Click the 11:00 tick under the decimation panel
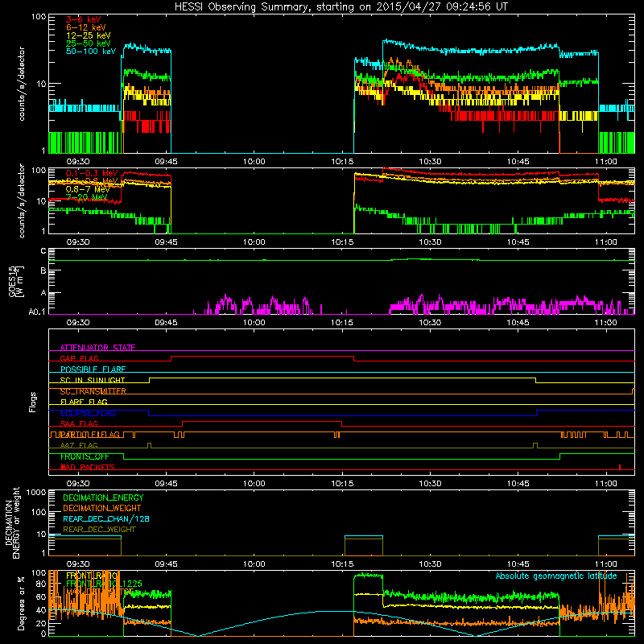 606,564
